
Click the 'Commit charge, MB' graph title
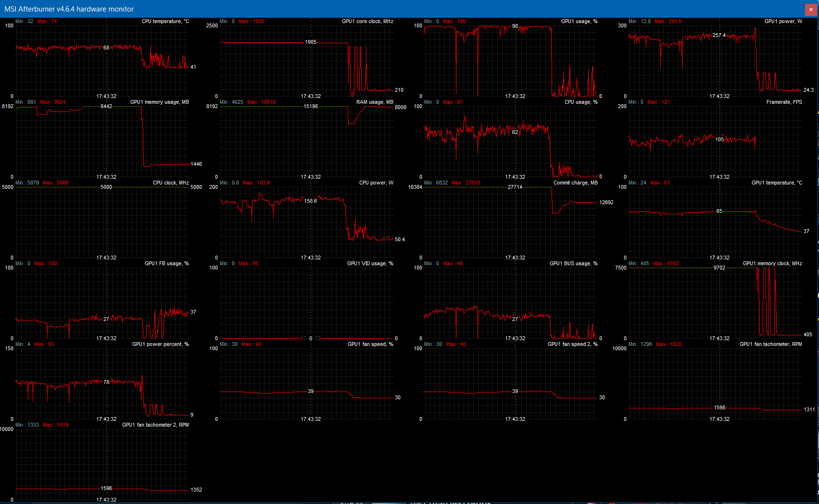point(575,183)
